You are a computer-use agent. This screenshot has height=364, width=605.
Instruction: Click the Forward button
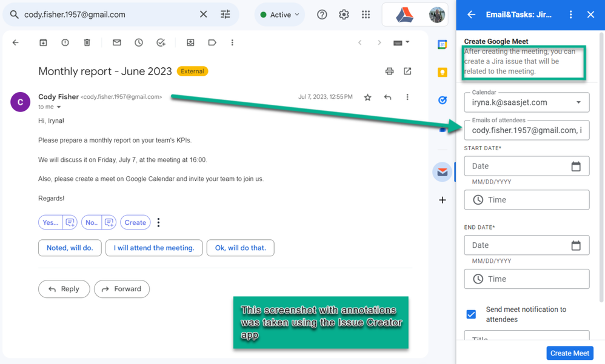click(x=121, y=289)
